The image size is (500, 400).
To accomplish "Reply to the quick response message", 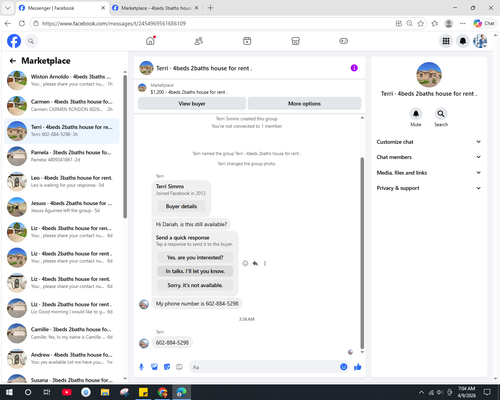I will pyautogui.click(x=255, y=263).
